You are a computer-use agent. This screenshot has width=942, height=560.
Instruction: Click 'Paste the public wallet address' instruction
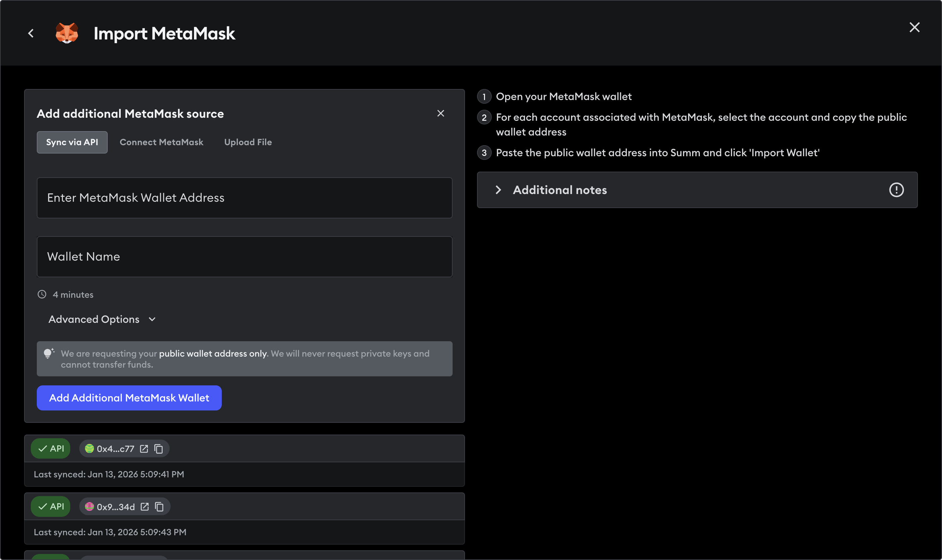point(658,153)
